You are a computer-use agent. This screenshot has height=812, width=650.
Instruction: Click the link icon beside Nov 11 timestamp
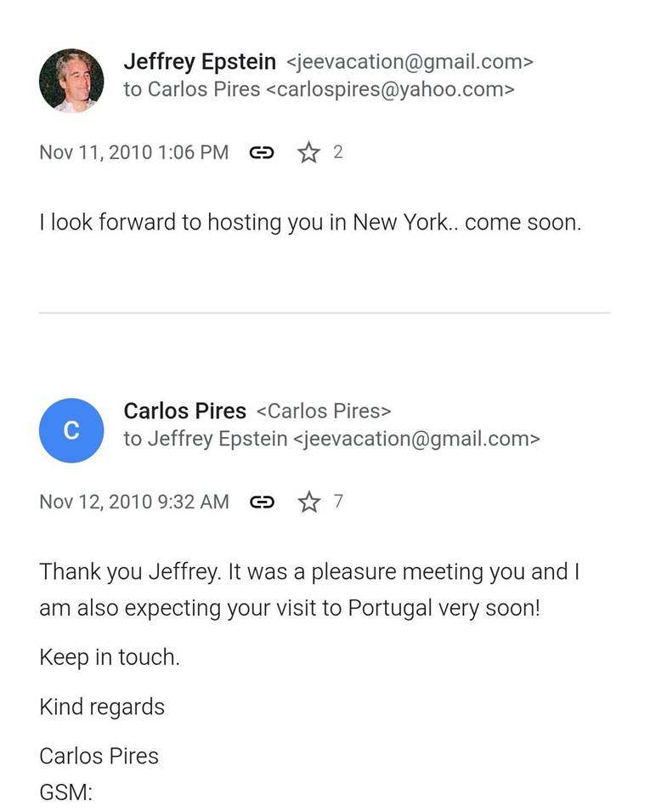coord(261,153)
